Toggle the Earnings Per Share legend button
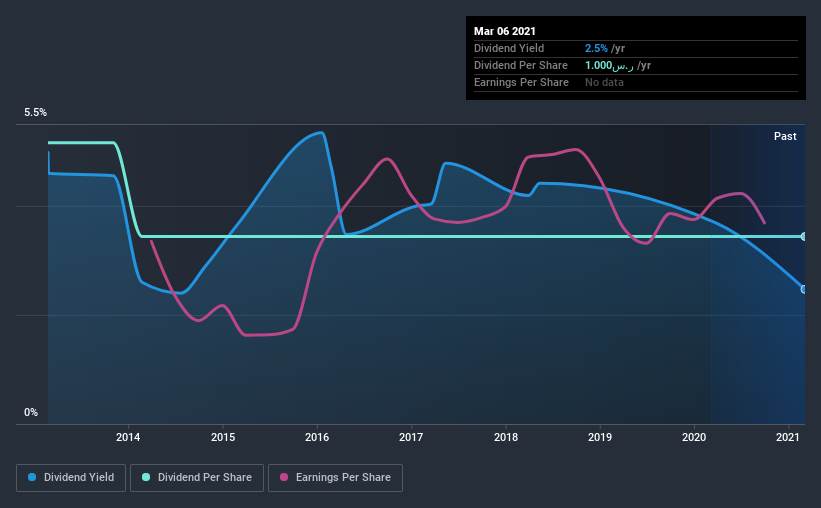Image resolution: width=821 pixels, height=508 pixels. 335,478
